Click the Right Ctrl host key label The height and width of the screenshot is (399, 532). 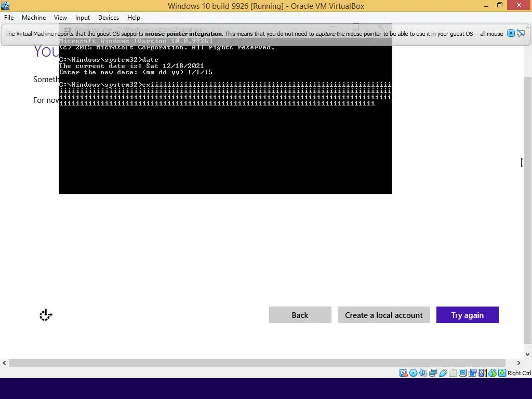click(x=520, y=373)
